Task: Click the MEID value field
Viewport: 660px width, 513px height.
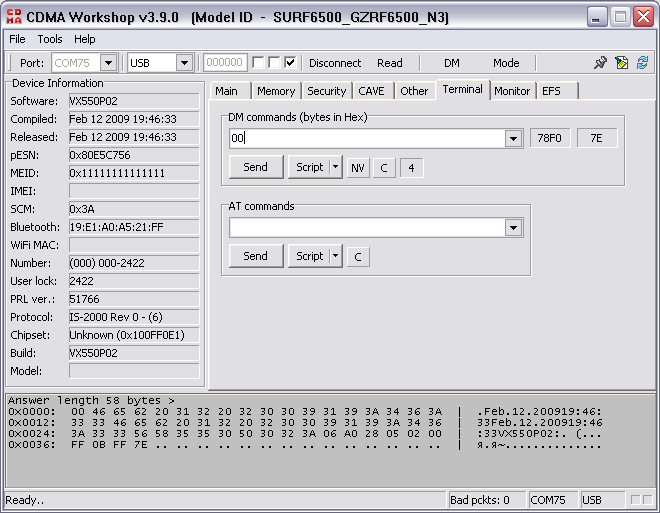Action: tap(134, 173)
